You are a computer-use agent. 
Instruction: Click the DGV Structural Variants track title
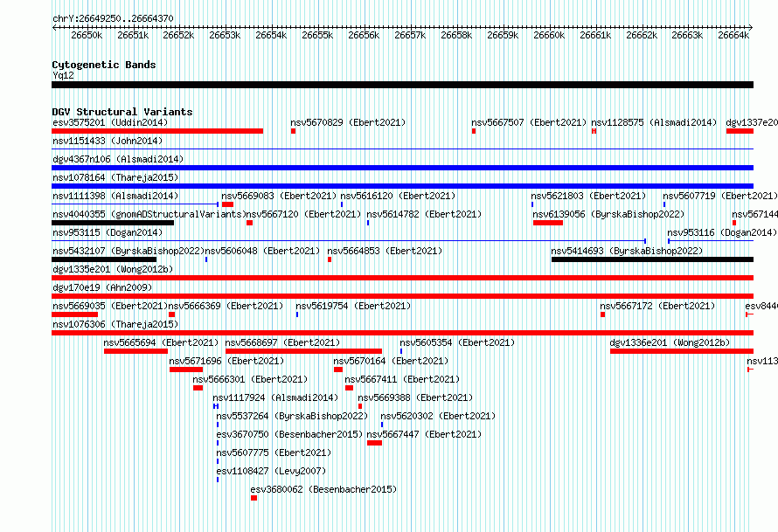point(122,112)
